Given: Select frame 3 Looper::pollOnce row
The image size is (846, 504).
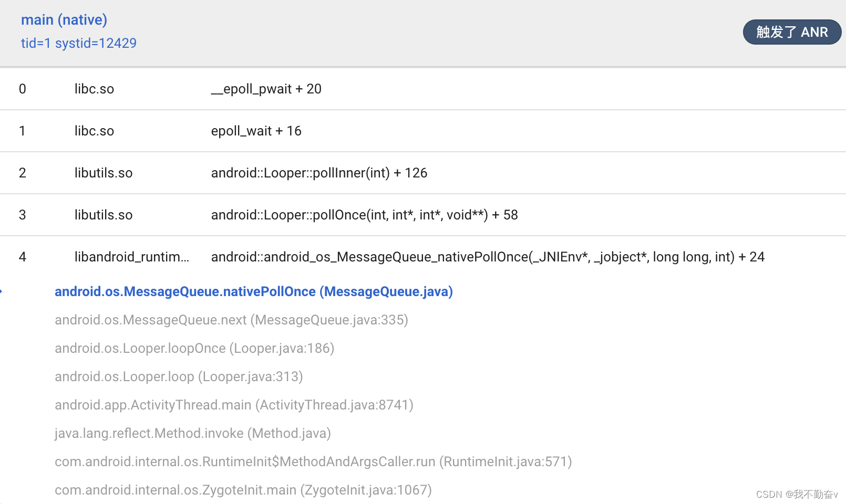Looking at the screenshot, I should click(364, 215).
